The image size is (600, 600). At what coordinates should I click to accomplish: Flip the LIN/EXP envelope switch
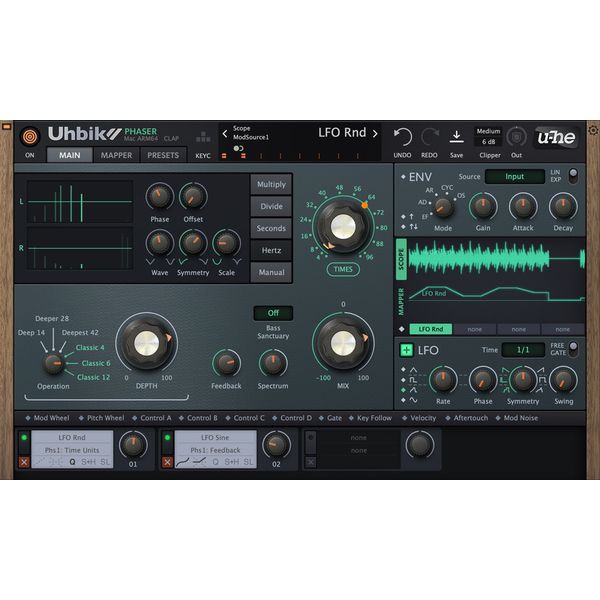point(574,175)
